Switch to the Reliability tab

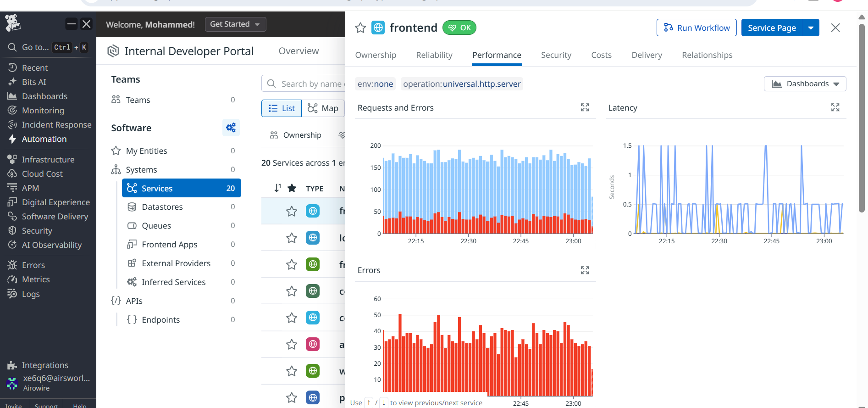[434, 55]
